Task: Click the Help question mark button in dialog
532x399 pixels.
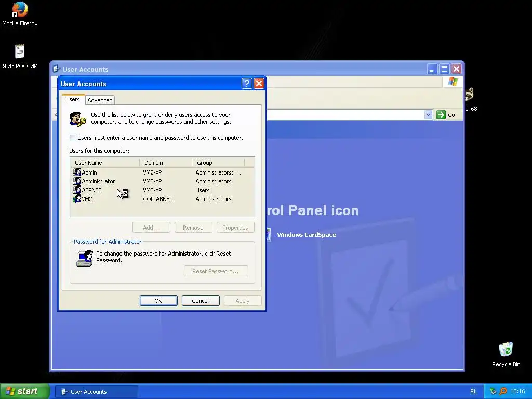Action: [247, 84]
